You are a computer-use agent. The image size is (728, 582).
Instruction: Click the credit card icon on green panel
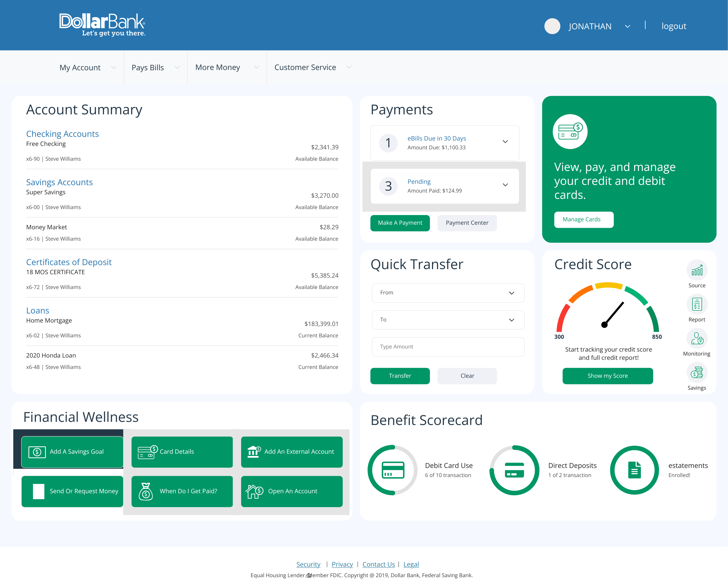pos(570,132)
